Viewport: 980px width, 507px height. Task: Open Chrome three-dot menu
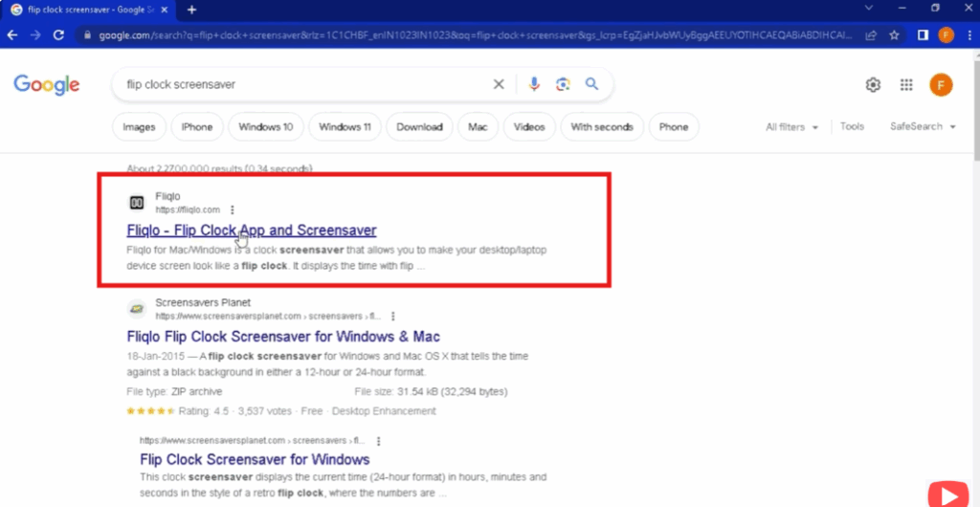[969, 34]
